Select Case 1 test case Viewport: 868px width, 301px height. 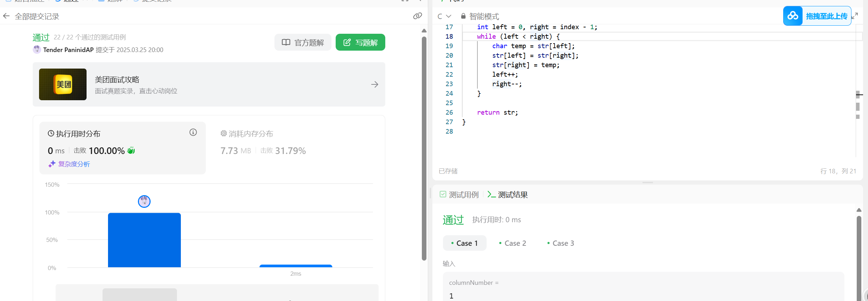pos(464,243)
